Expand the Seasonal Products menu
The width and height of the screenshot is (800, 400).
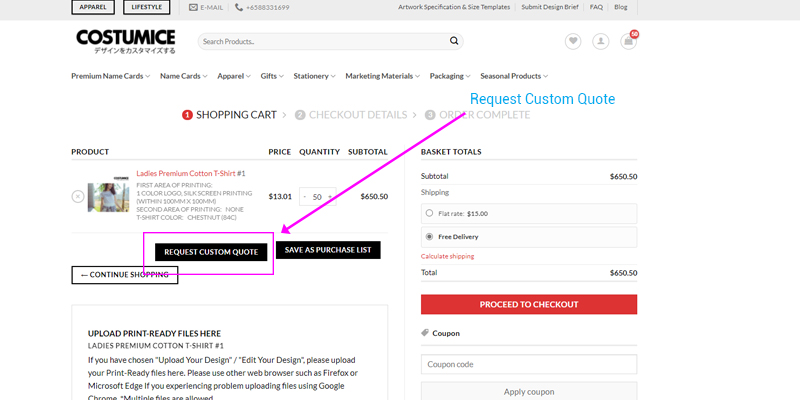(514, 76)
